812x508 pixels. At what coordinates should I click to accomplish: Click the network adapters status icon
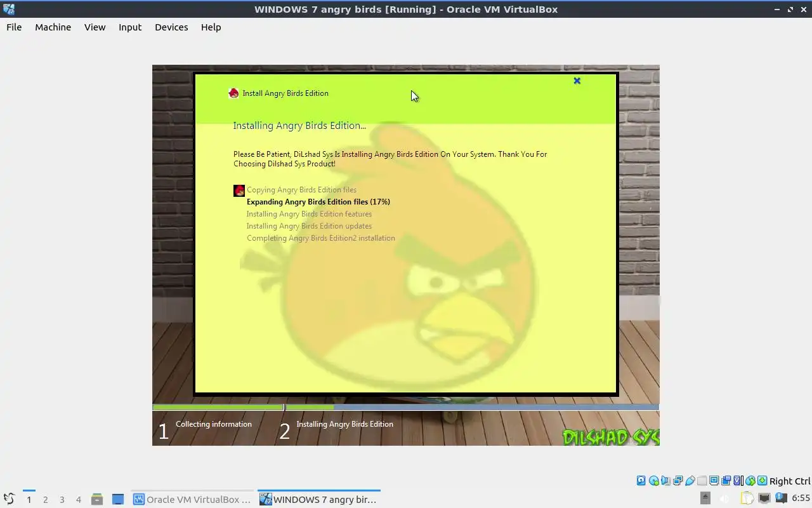pos(678,481)
